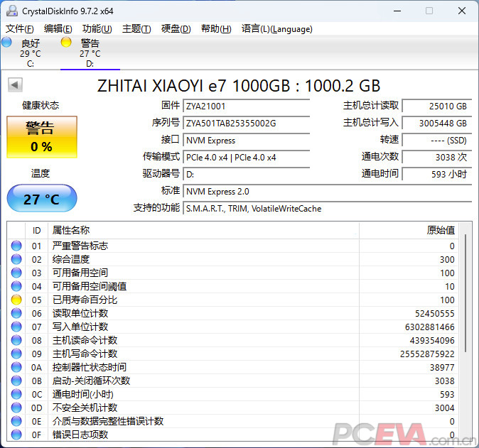Click the 序列号 serial number field
Screen dimensions: 479x448
click(x=246, y=123)
